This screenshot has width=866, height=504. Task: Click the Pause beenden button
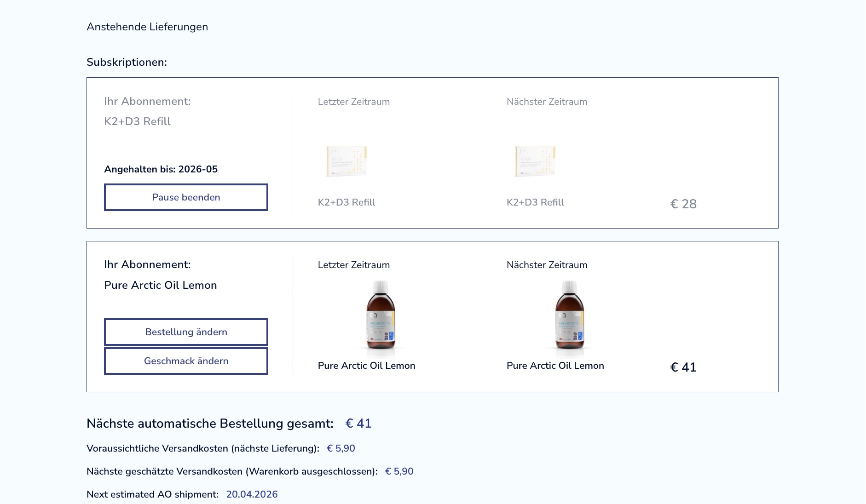tap(186, 197)
